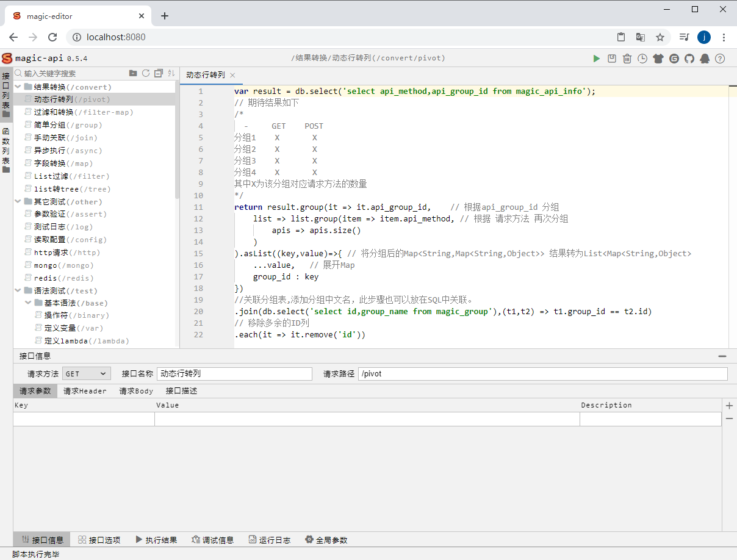Open the 接口信息 bottom tab
This screenshot has width=737, height=560.
click(42, 540)
